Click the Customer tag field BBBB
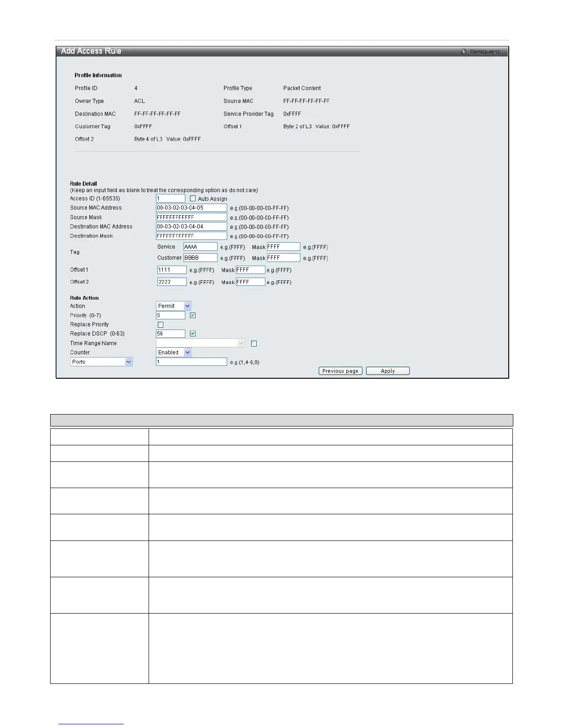The height and width of the screenshot is (728, 563). [201, 258]
